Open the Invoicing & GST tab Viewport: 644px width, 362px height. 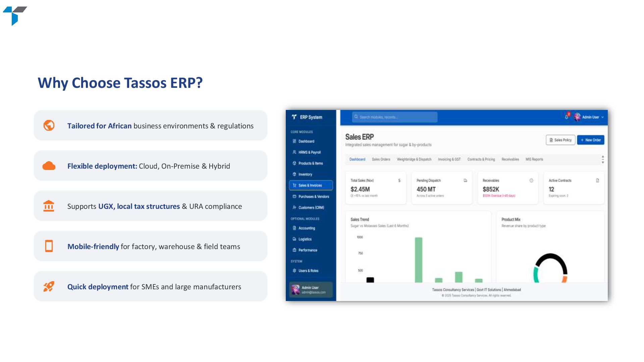point(449,160)
